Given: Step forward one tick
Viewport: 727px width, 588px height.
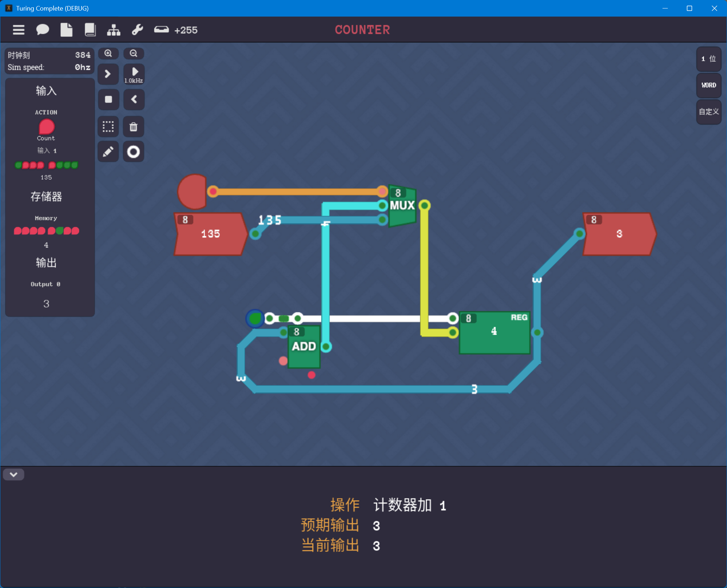Looking at the screenshot, I should pos(108,74).
